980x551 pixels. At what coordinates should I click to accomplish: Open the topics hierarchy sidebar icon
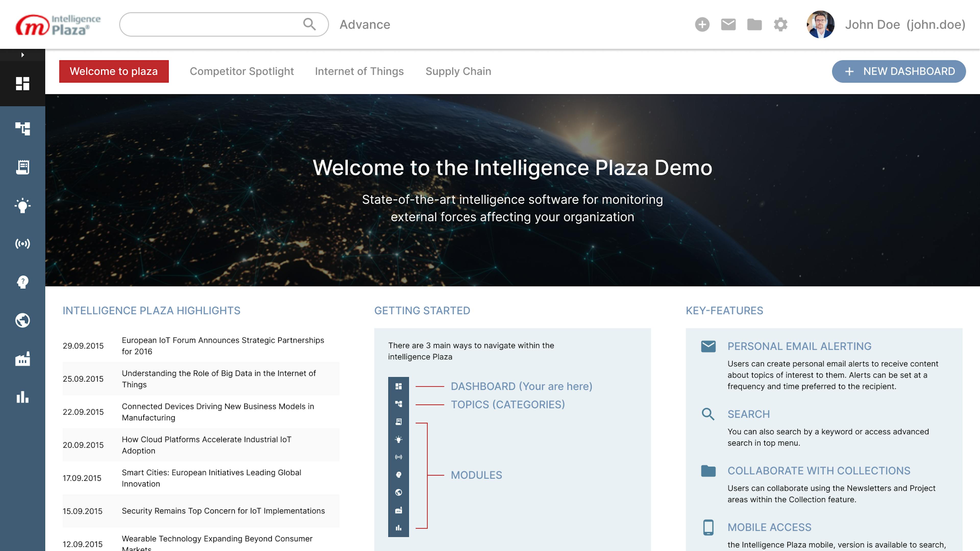(x=22, y=129)
